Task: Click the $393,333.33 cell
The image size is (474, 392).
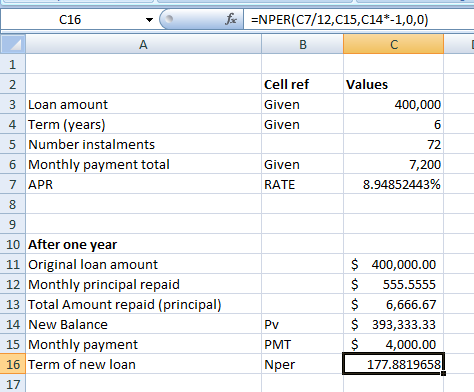Action: click(394, 324)
